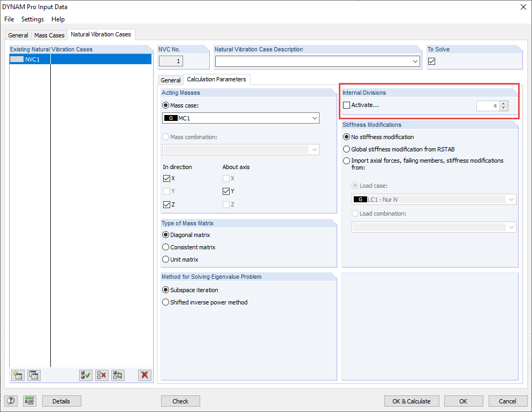The height and width of the screenshot is (412, 532).
Task: Select the Mass case radio button
Action: [x=165, y=105]
